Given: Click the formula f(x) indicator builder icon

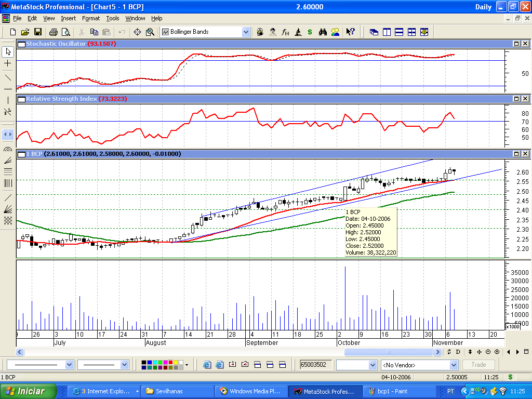Looking at the screenshot, I should [x=285, y=32].
